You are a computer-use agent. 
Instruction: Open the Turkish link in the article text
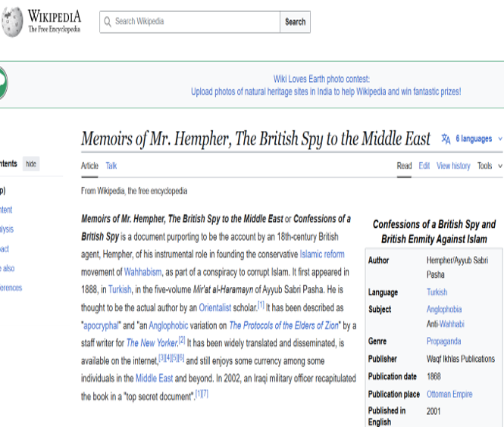[120, 290]
